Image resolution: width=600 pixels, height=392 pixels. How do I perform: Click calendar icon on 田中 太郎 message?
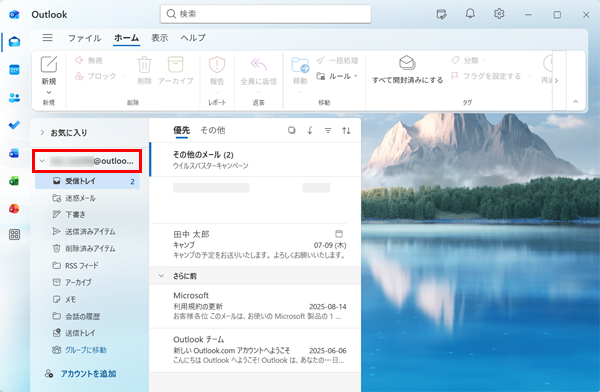point(339,234)
